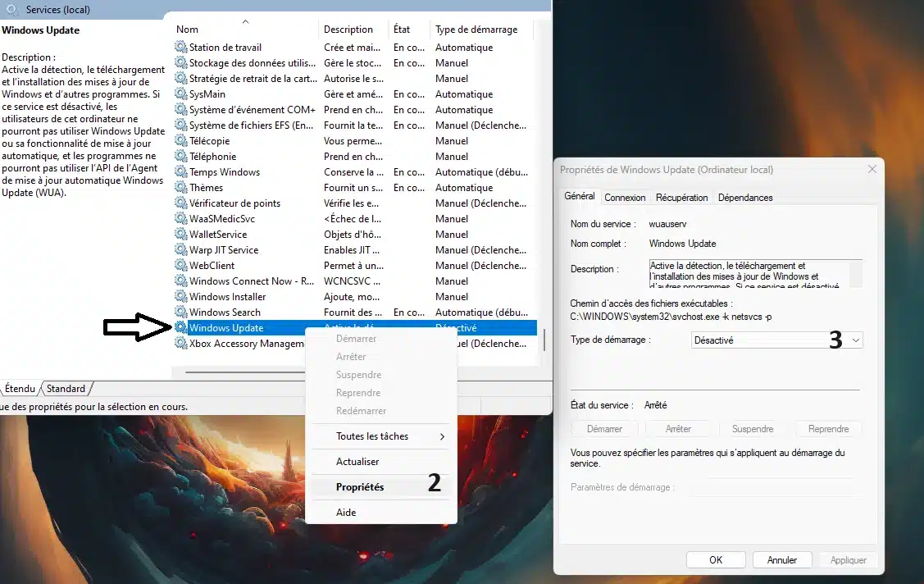
Task: Click the gear icon beside Téléphonie
Action: (x=181, y=156)
